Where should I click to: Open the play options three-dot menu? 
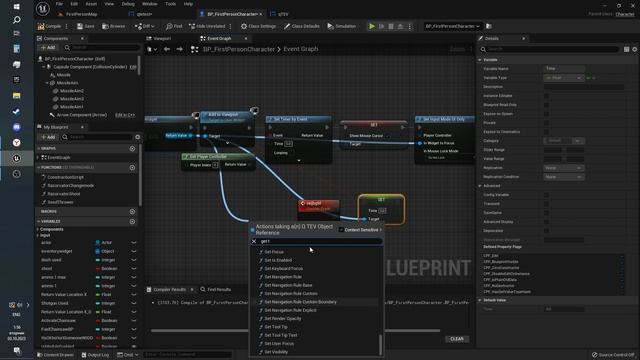410,26
